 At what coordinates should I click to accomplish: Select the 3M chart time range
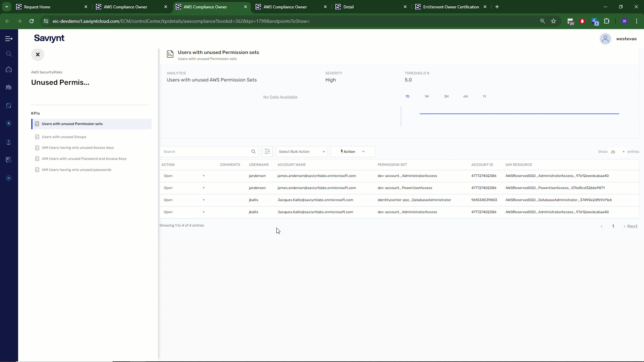pos(446,97)
